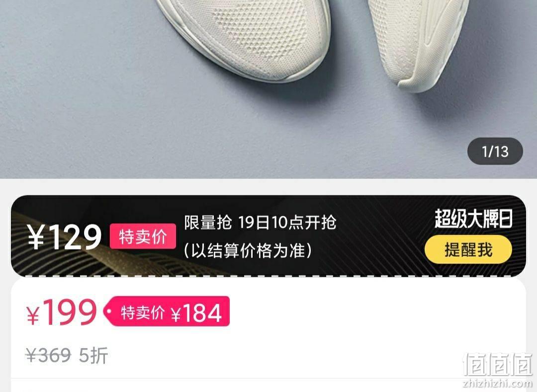Tap the ¥ symbol before 199
The height and width of the screenshot is (392, 537).
tap(33, 315)
